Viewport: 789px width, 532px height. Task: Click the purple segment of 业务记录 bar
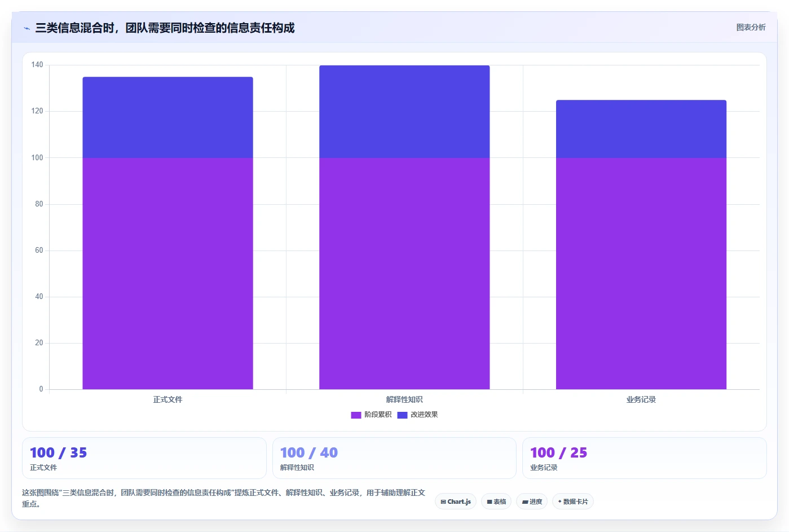pyautogui.click(x=641, y=274)
